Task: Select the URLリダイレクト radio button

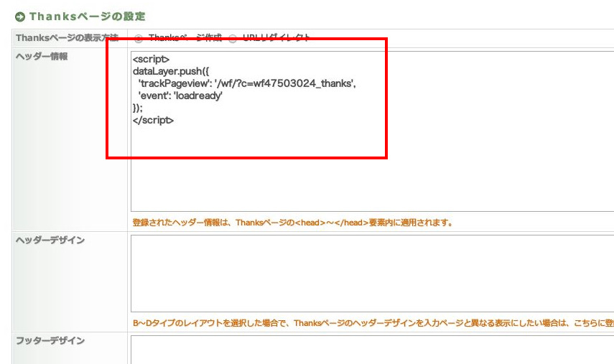Action: pyautogui.click(x=233, y=39)
